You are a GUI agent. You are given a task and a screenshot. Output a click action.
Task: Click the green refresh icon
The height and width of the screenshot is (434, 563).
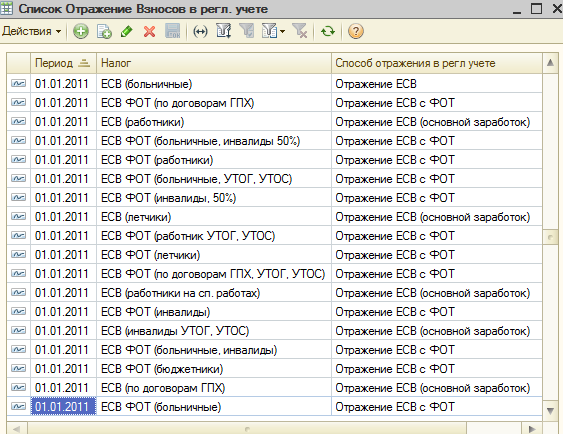coord(328,31)
